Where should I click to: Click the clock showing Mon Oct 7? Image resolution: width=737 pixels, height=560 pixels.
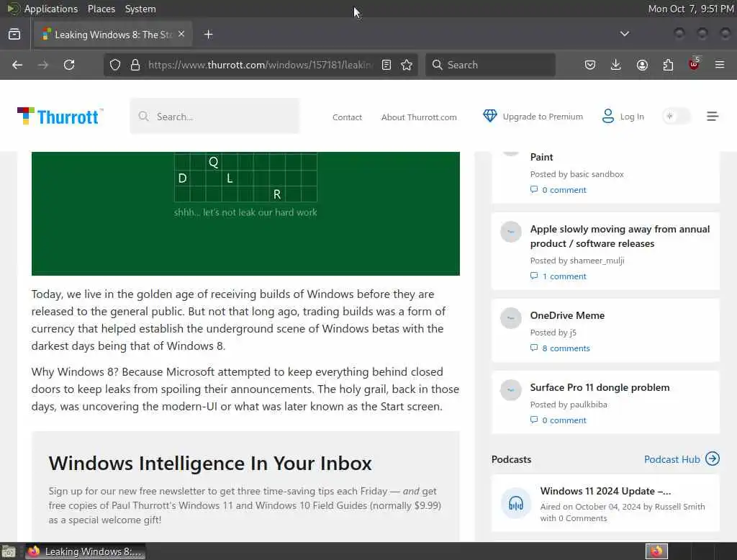coord(690,9)
